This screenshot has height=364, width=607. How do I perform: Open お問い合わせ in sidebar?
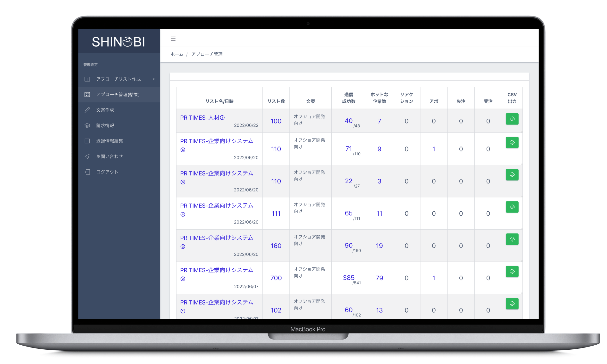pyautogui.click(x=119, y=156)
